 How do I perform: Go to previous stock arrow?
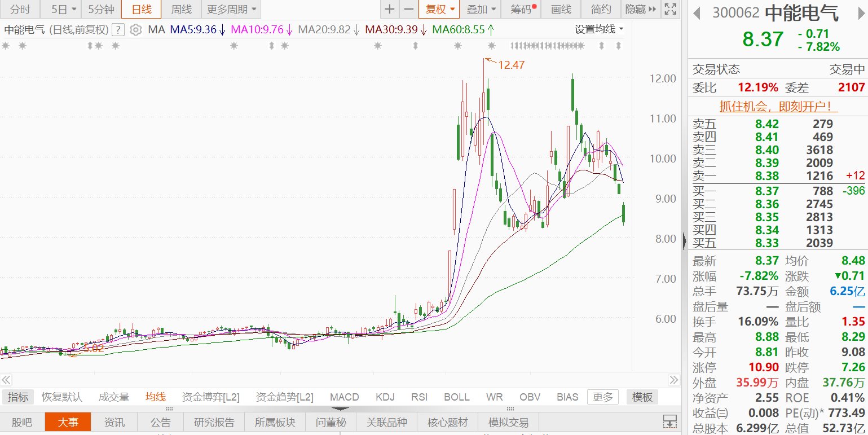698,14
